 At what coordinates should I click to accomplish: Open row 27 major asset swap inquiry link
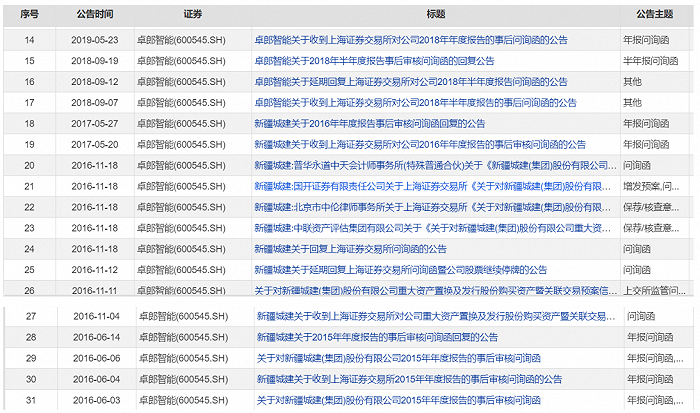click(x=436, y=317)
